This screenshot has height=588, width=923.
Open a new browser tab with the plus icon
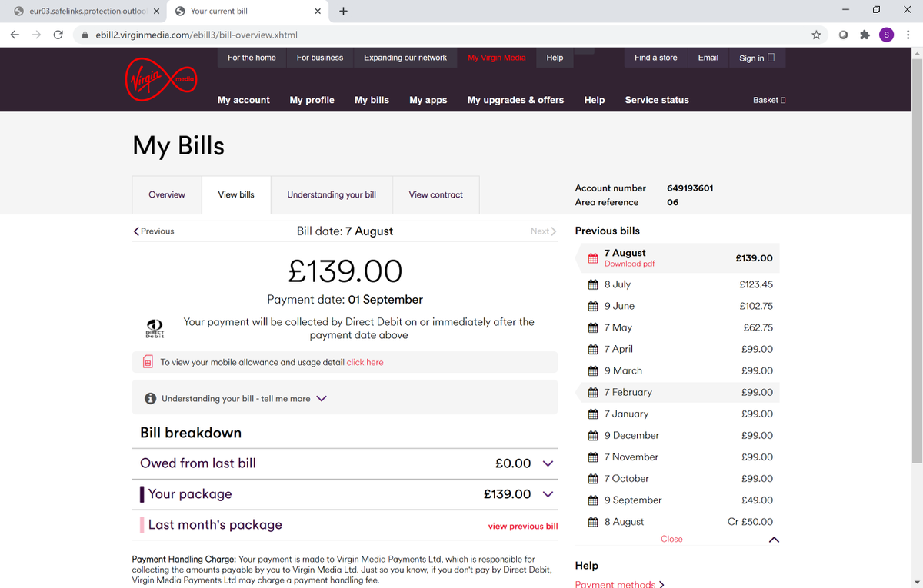tap(343, 12)
